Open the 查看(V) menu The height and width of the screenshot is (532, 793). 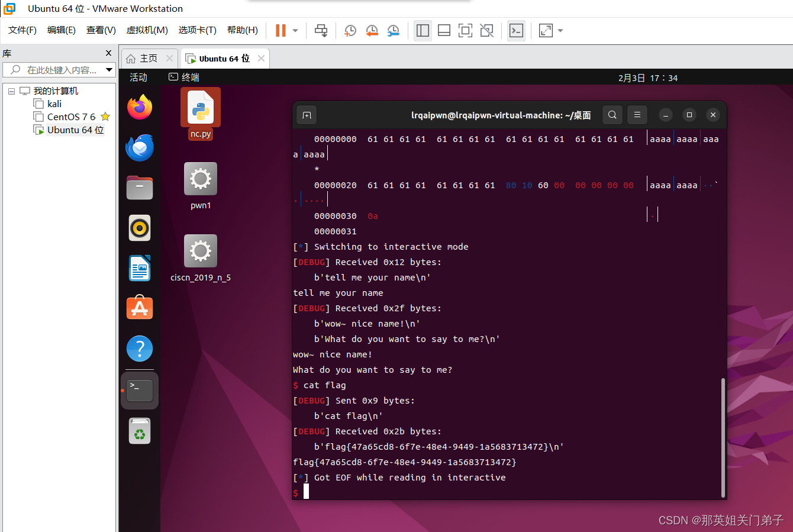click(x=101, y=30)
